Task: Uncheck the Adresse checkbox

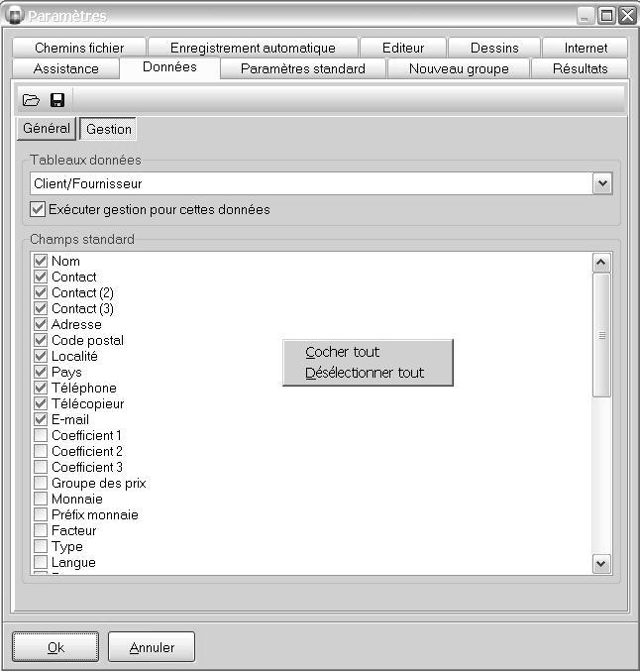Action: 41,324
